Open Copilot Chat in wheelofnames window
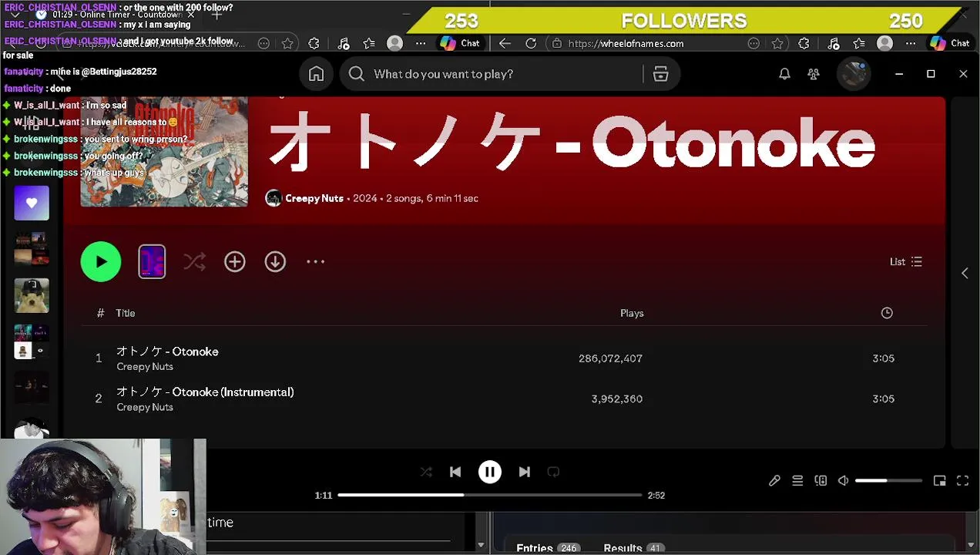Screen dimensions: 980x555 click(x=950, y=44)
